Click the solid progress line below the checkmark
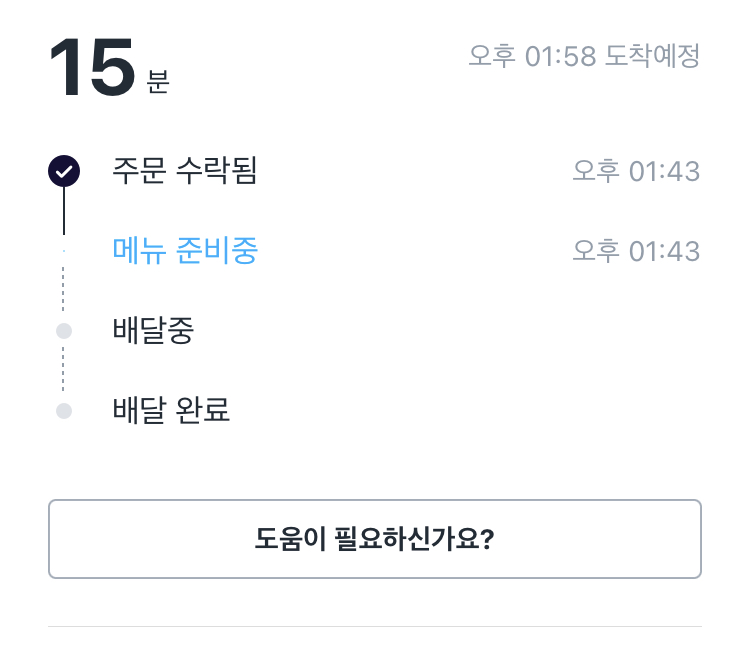750x661 pixels. point(64,212)
